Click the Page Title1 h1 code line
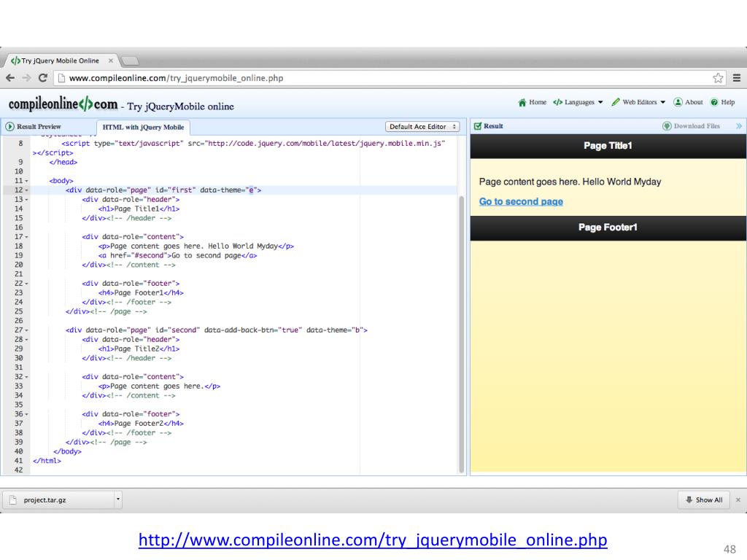Screen dimensions: 747x560 coord(139,209)
